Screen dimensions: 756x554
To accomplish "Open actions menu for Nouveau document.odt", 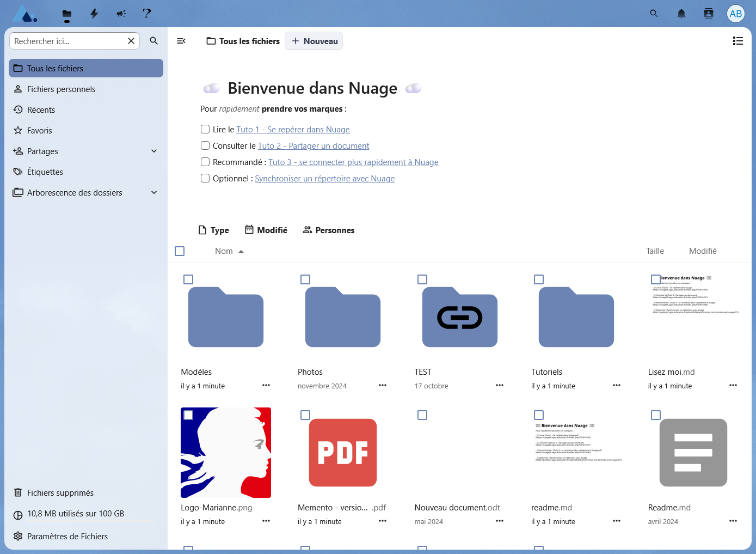I will [x=500, y=521].
